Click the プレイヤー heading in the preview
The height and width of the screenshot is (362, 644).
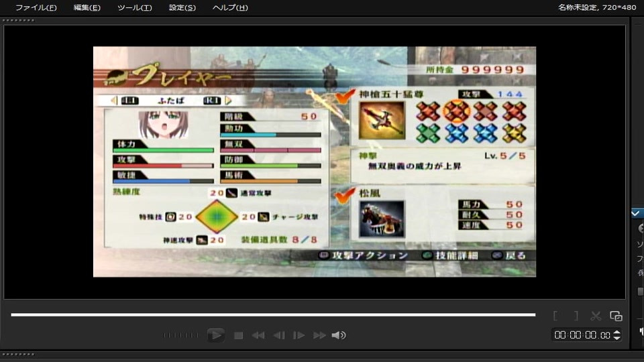[x=181, y=75]
